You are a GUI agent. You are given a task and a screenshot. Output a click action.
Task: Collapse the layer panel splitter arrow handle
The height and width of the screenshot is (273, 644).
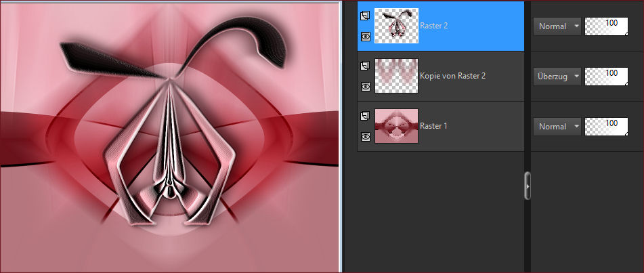coord(528,185)
